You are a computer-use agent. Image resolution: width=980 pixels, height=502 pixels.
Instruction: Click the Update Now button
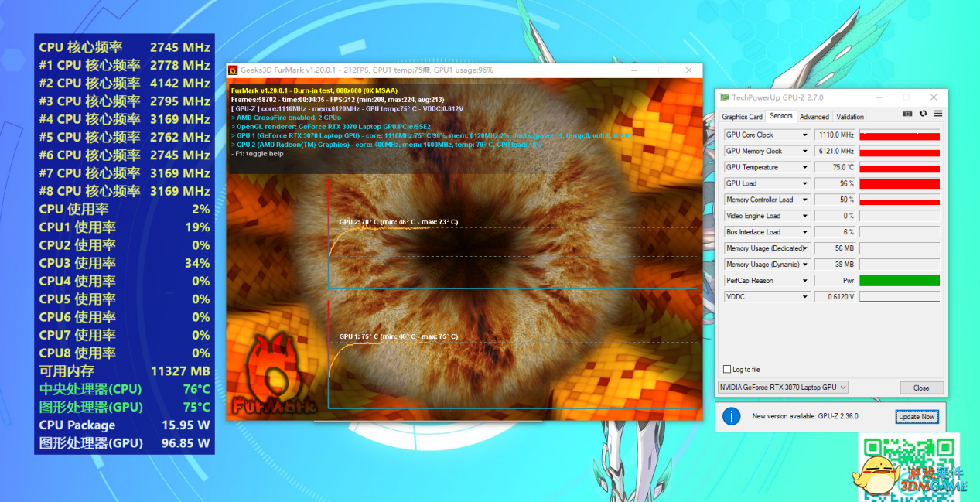(x=917, y=416)
